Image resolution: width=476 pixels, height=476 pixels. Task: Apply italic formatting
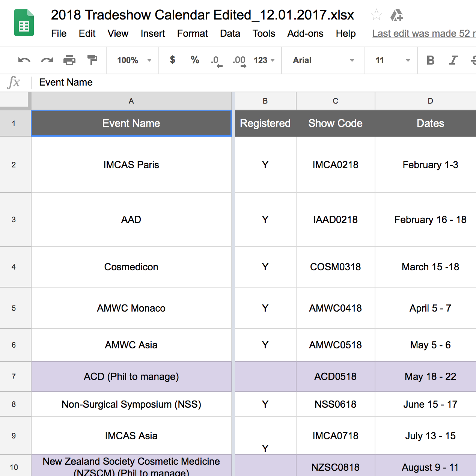coord(453,60)
